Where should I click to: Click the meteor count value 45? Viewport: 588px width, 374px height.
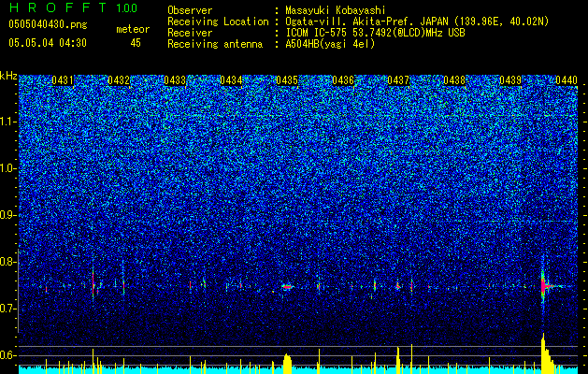136,43
